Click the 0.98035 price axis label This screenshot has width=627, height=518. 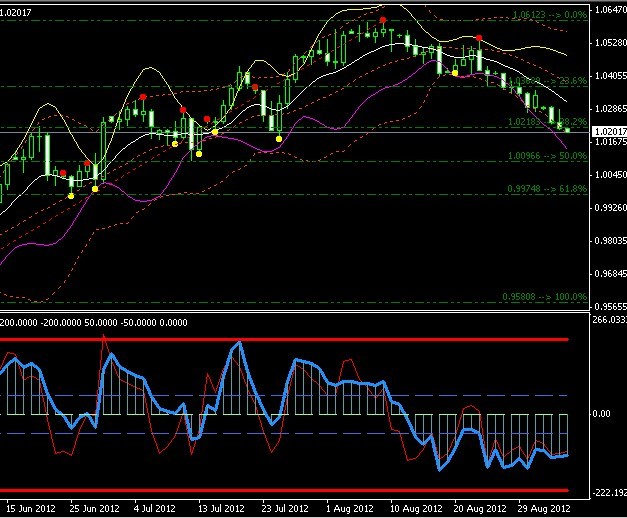coord(611,241)
